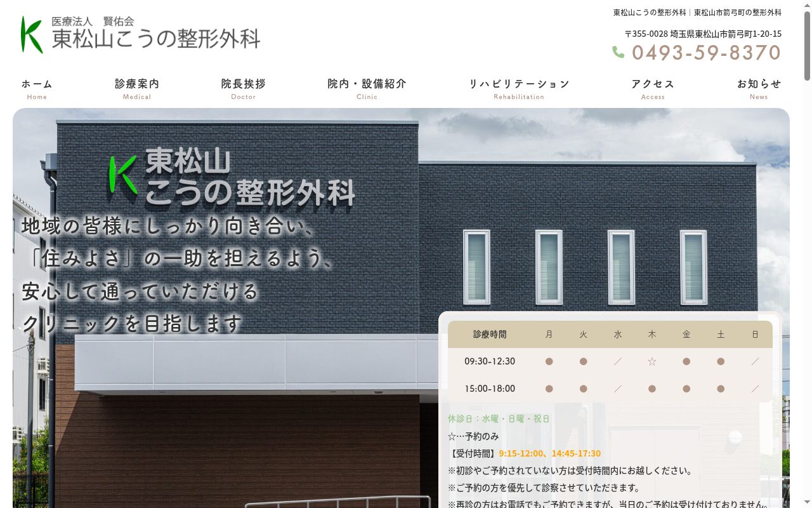The width and height of the screenshot is (812, 508).
Task: Click the reception hours 9:15-12:00、14:45-17:30
Action: 549,453
